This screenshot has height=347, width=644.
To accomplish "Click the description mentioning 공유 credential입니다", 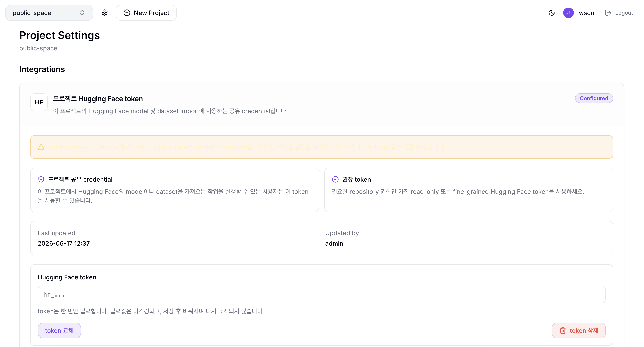I will click(x=170, y=111).
